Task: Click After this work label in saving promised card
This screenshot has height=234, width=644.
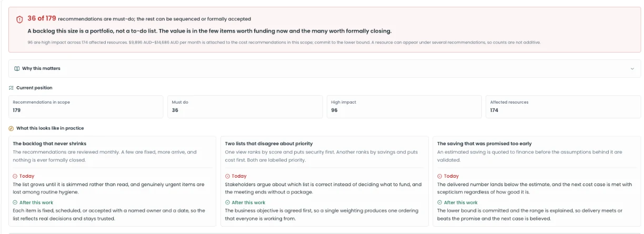Action: (x=461, y=202)
